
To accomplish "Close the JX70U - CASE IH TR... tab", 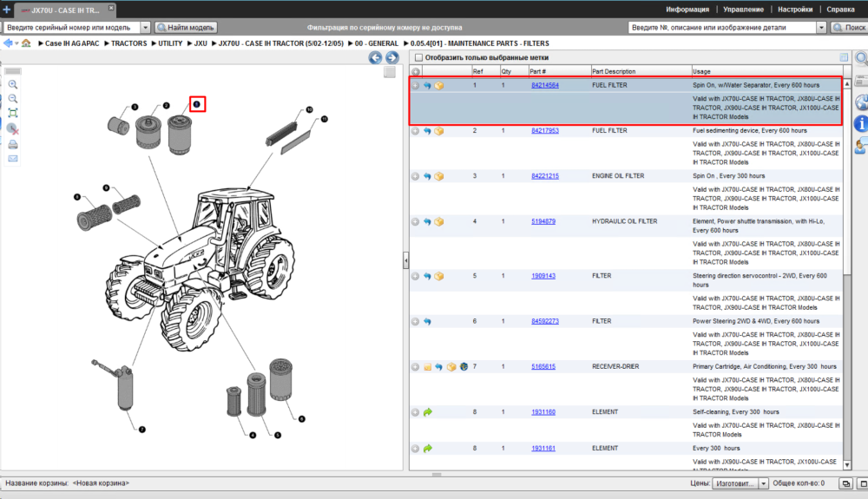I will [x=111, y=8].
